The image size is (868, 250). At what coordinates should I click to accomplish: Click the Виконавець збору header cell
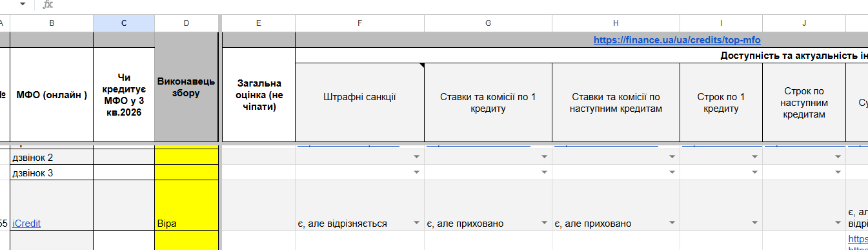(187, 87)
